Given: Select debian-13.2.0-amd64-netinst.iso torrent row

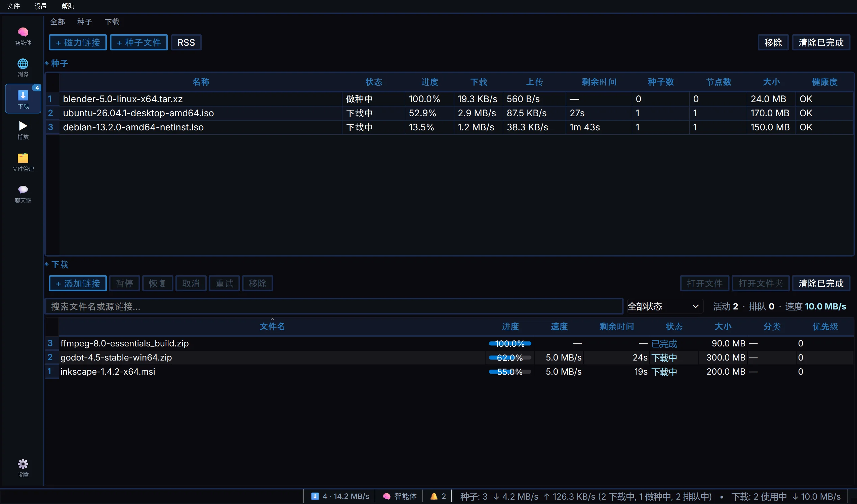Looking at the screenshot, I should (450, 127).
